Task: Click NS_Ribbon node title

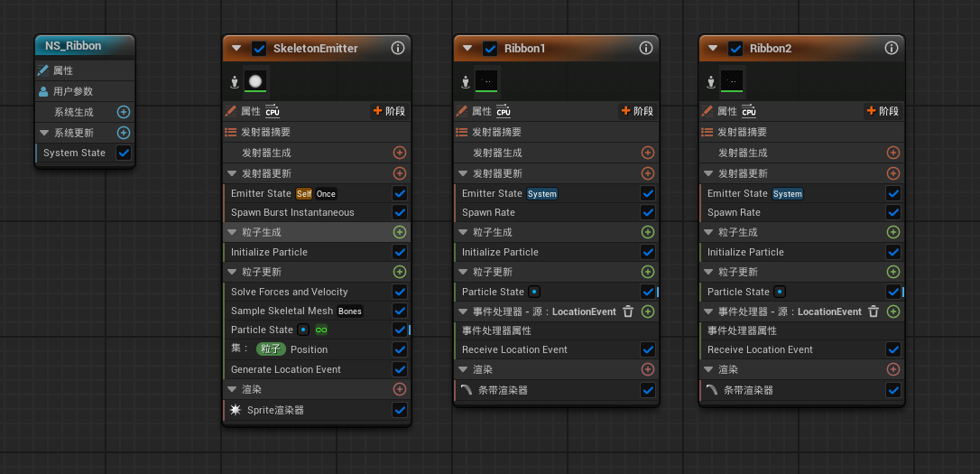Action: tap(73, 46)
